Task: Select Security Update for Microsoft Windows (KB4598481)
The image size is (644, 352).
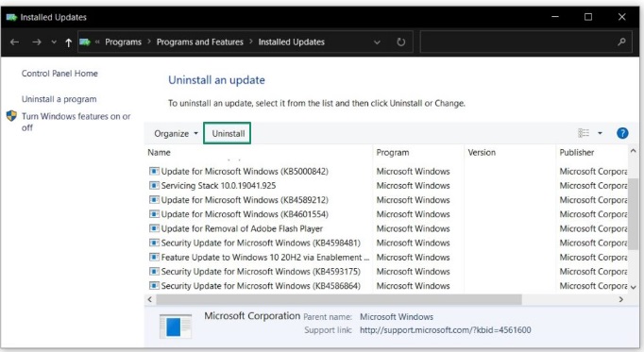Action: [261, 243]
